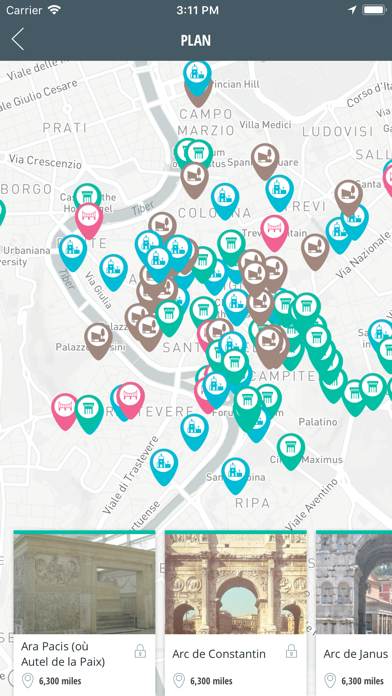392x696 pixels.
Task: Tap the Wi-Fi status icon
Action: tap(54, 10)
